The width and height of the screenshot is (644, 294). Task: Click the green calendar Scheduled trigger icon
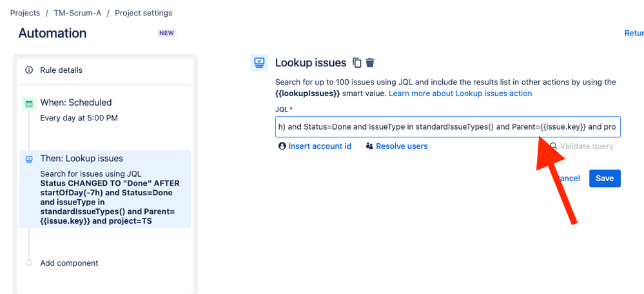[x=29, y=104]
